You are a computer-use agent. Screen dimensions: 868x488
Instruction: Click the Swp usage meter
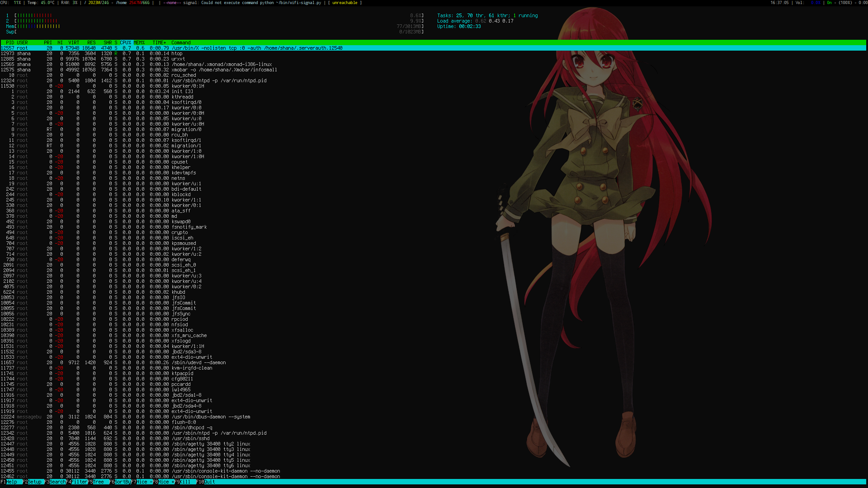(215, 32)
